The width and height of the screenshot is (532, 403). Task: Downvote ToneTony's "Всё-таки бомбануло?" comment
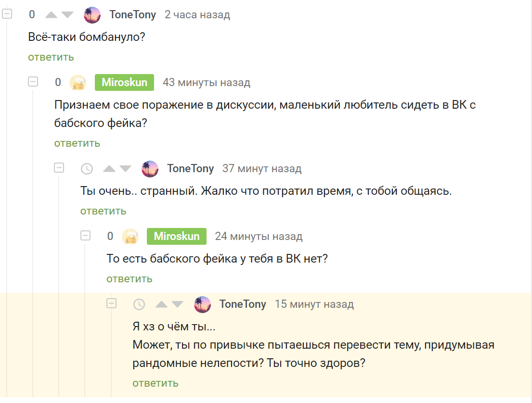coord(67,15)
